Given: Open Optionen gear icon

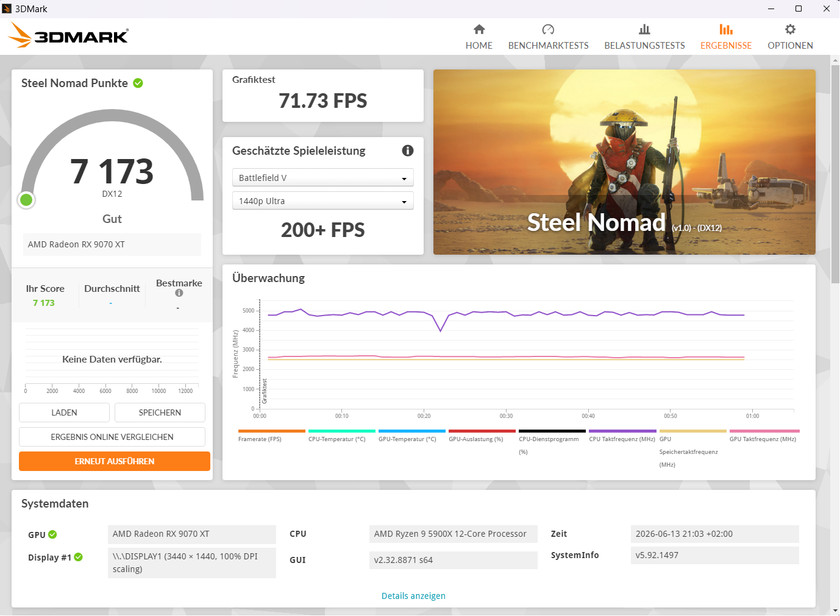Looking at the screenshot, I should tap(790, 29).
